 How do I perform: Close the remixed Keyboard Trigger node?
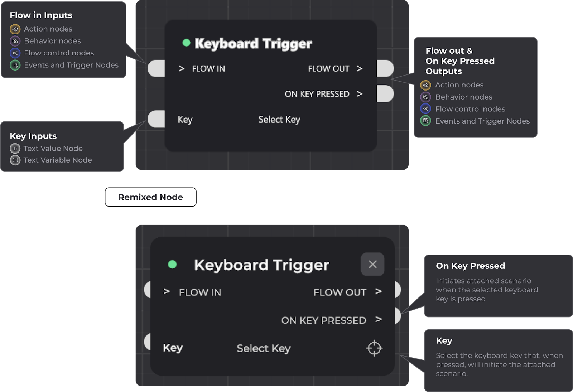[x=372, y=264]
